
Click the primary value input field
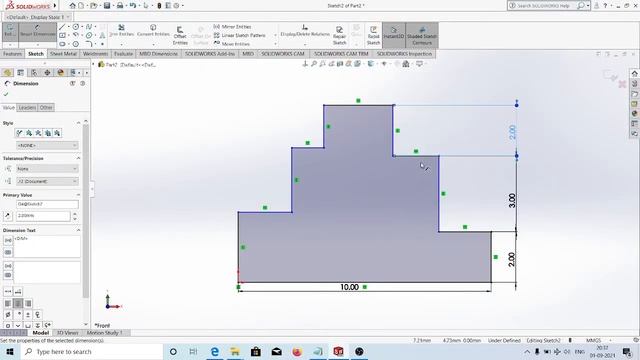pyautogui.click(x=43, y=216)
